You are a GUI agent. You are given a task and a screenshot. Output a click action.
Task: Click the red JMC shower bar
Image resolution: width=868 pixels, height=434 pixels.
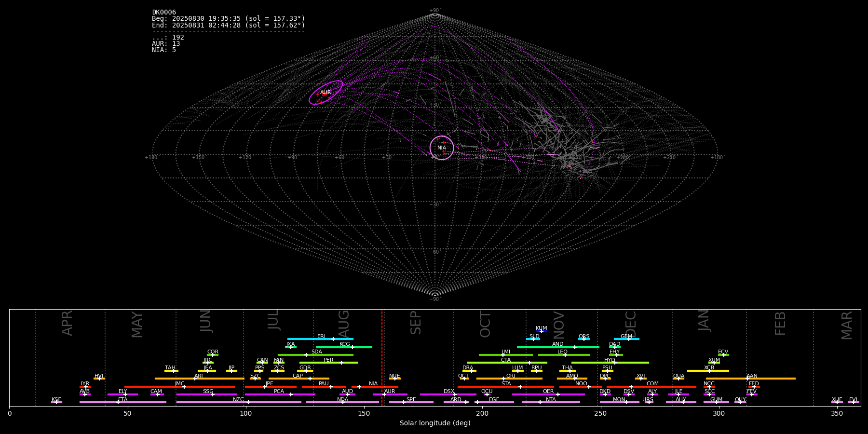point(180,387)
